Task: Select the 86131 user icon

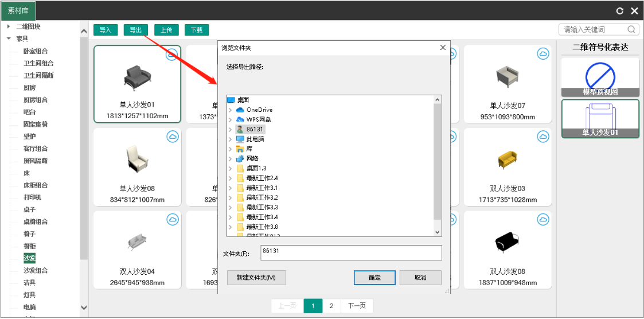Action: 240,129
